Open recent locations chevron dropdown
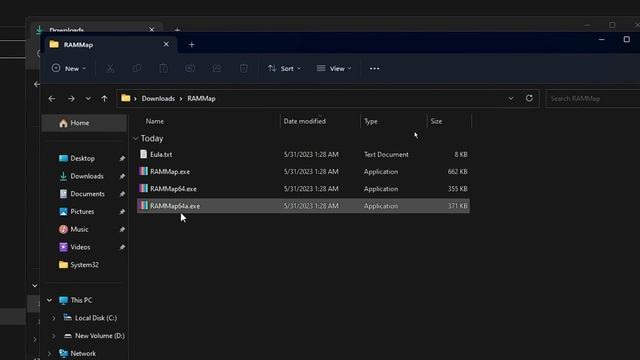 tap(88, 99)
